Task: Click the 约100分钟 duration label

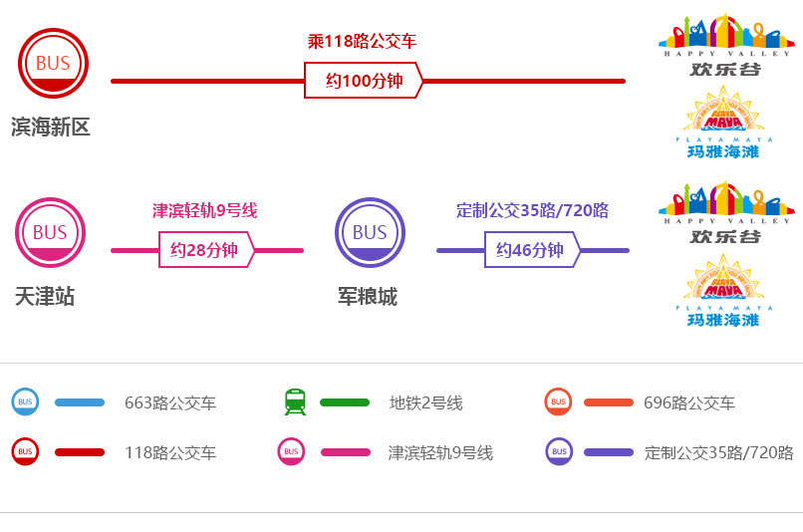Action: [364, 81]
